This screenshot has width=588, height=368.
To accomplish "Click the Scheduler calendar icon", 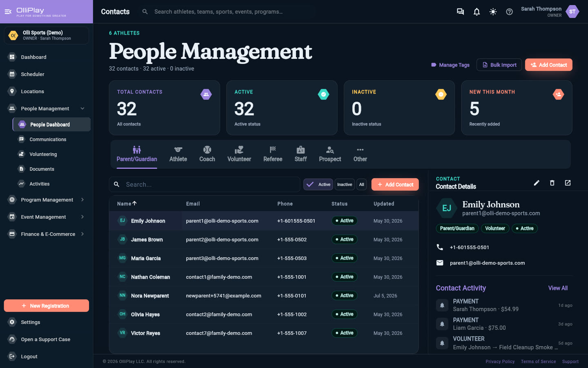I will pyautogui.click(x=12, y=74).
